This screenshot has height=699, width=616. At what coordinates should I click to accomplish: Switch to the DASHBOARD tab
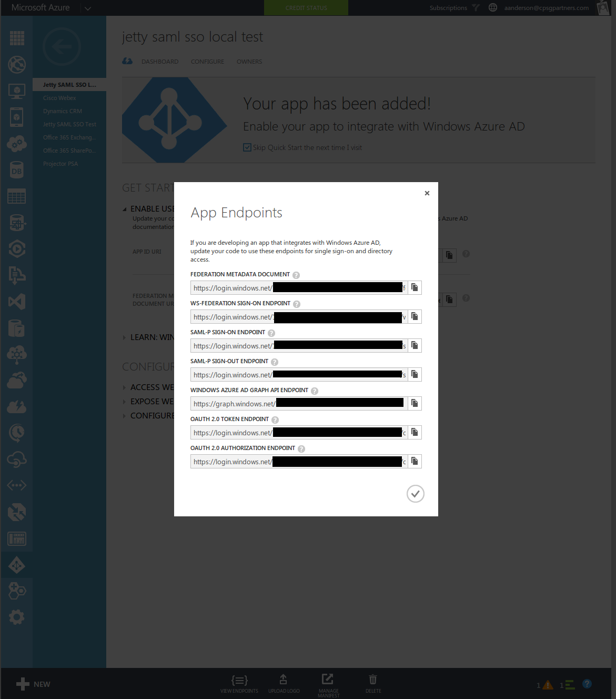pos(160,62)
